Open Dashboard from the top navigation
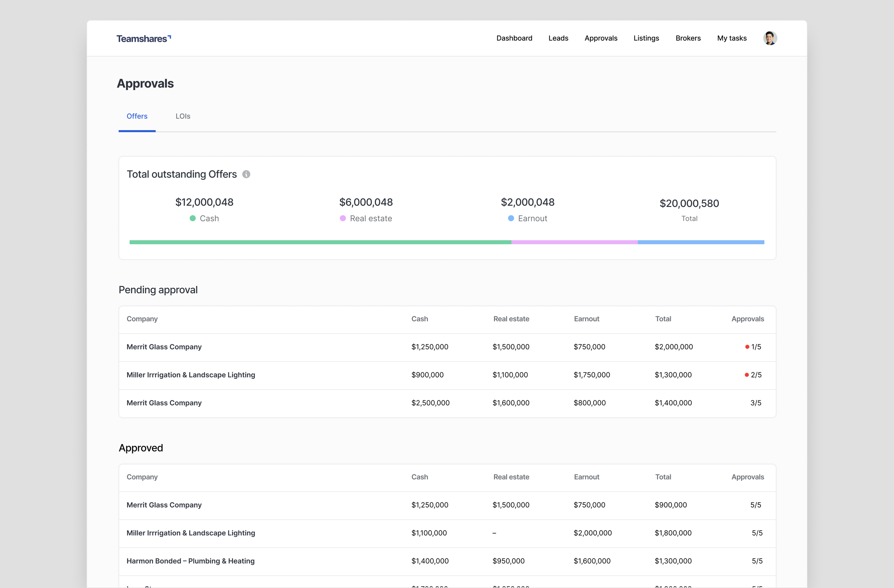Viewport: 894px width, 588px height. 514,38
